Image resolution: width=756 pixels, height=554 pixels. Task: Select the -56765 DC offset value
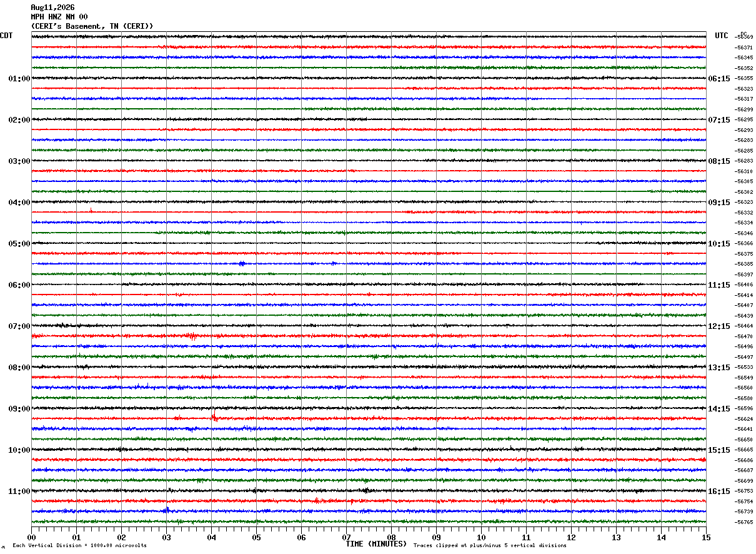[744, 522]
